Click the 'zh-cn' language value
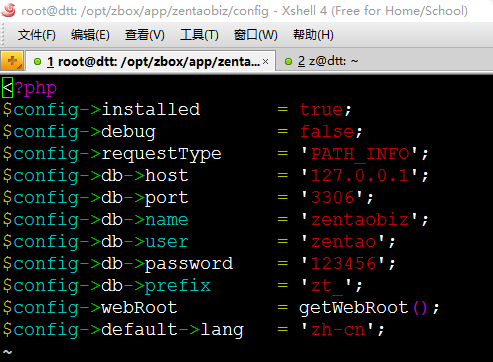The height and width of the screenshot is (362, 493). tap(338, 330)
